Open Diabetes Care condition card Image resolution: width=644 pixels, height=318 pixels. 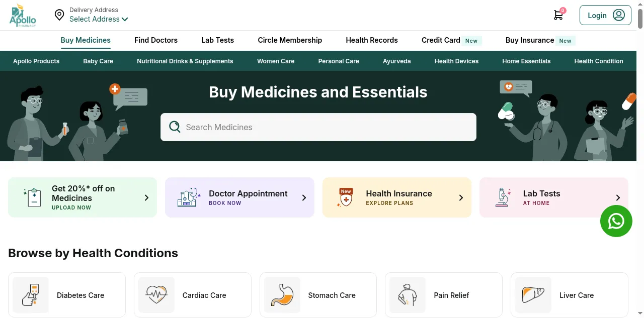point(67,295)
